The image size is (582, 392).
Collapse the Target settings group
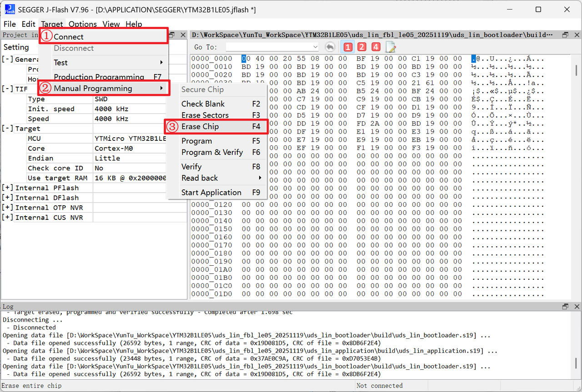click(x=8, y=129)
